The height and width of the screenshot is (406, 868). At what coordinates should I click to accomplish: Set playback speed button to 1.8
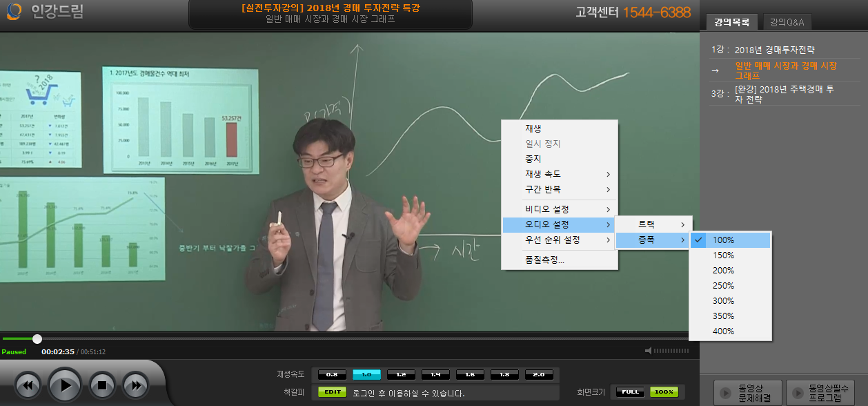pos(504,374)
